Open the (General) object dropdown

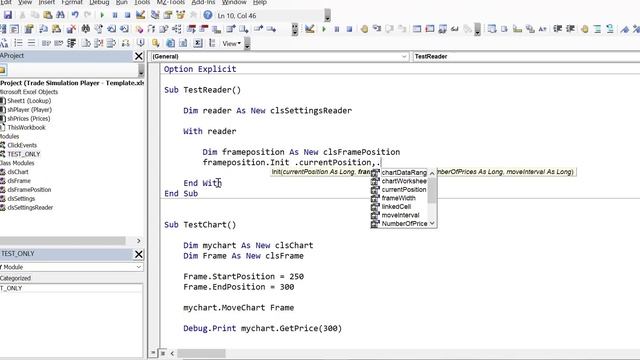point(404,56)
